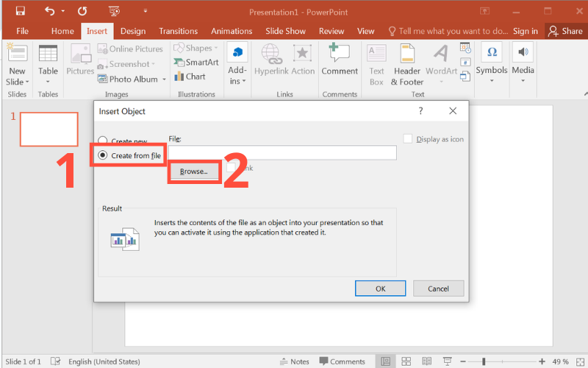The width and height of the screenshot is (588, 368).
Task: Expand the Add-ins dropdown
Action: coord(237,62)
